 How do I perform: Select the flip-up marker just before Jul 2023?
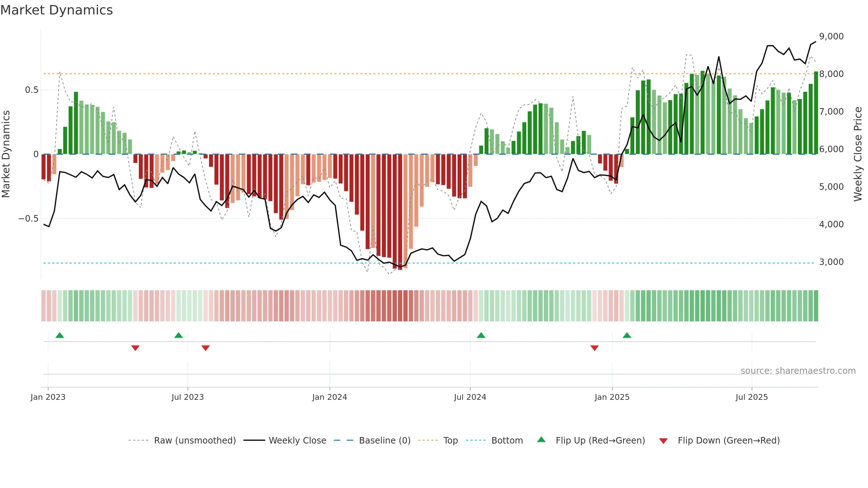[179, 335]
